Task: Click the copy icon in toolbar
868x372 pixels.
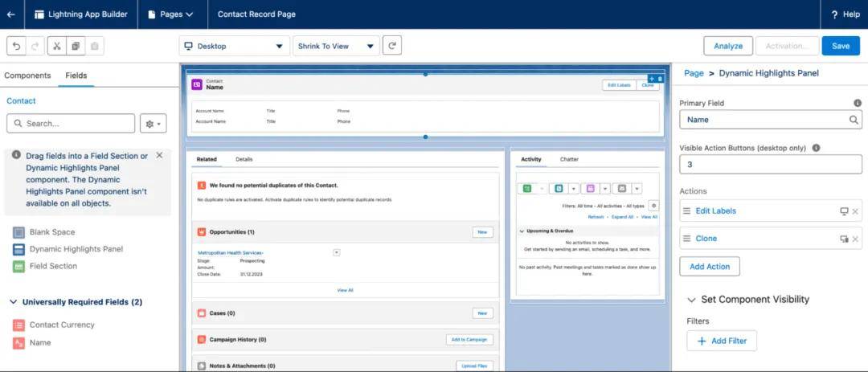Action: (76, 46)
